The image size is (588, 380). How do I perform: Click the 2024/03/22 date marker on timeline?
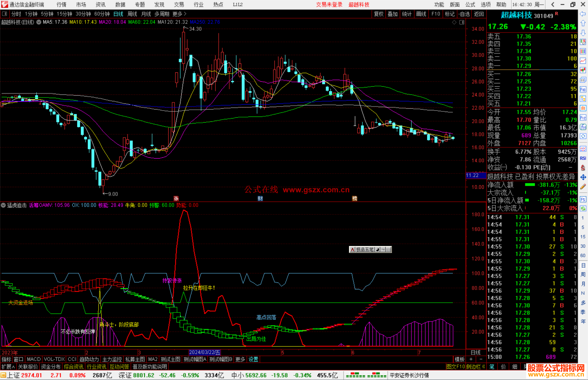(x=204, y=352)
